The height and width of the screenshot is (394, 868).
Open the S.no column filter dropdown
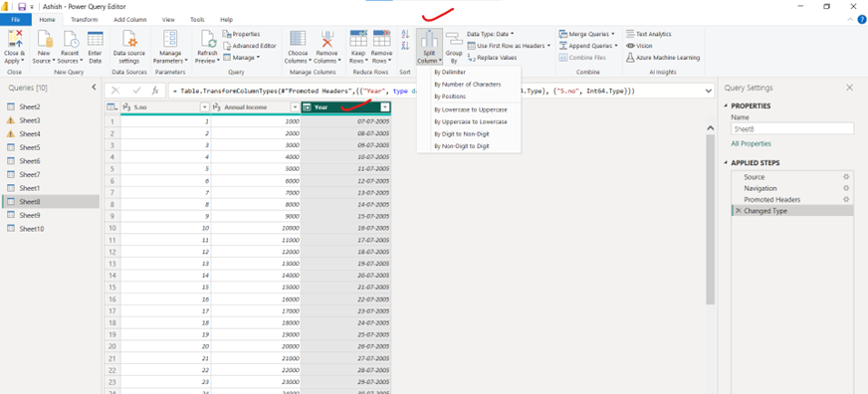click(204, 107)
